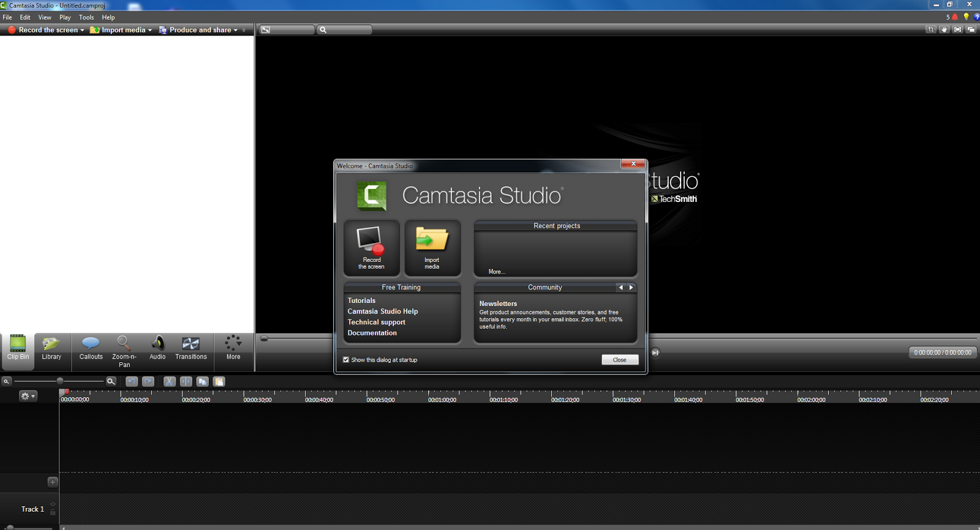Add a new track with plus button

(x=53, y=482)
